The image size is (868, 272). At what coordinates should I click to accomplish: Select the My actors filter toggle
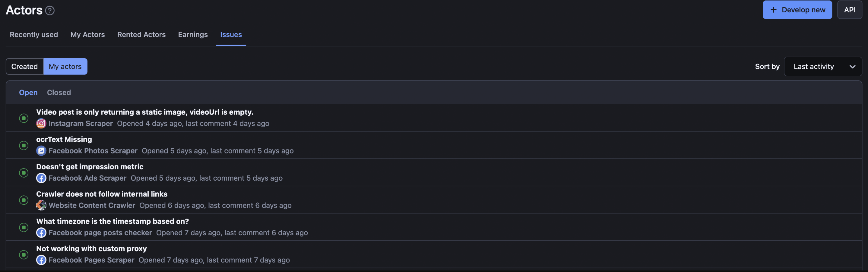(x=65, y=66)
